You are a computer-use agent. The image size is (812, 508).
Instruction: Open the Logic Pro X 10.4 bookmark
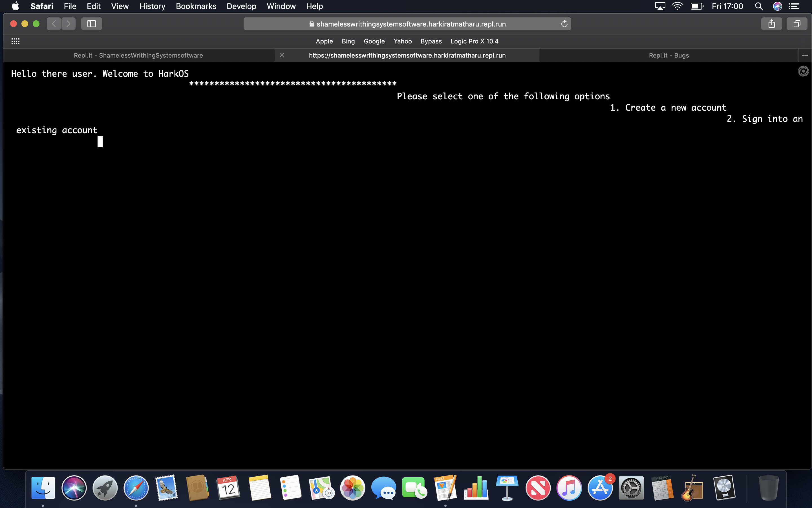pyautogui.click(x=475, y=41)
